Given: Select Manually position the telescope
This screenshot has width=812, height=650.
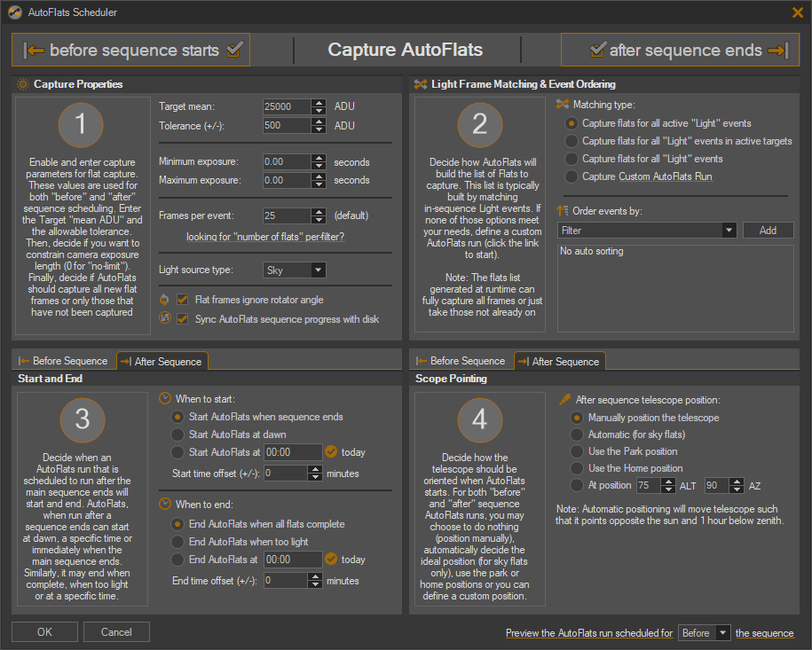Looking at the screenshot, I should tap(576, 418).
